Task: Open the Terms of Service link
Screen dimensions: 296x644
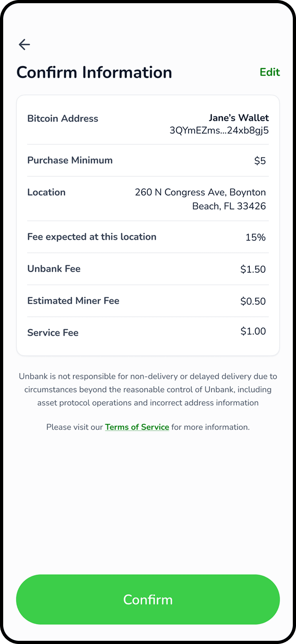Action: click(x=137, y=427)
